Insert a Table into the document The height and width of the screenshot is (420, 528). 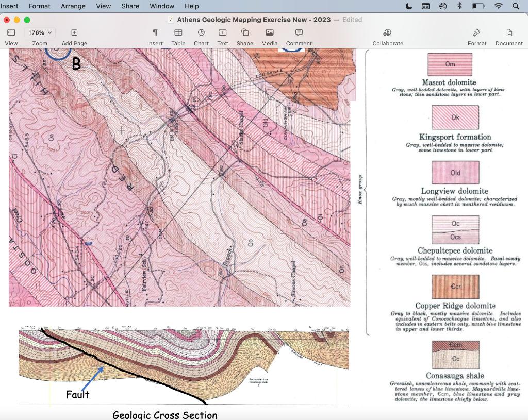click(x=178, y=36)
